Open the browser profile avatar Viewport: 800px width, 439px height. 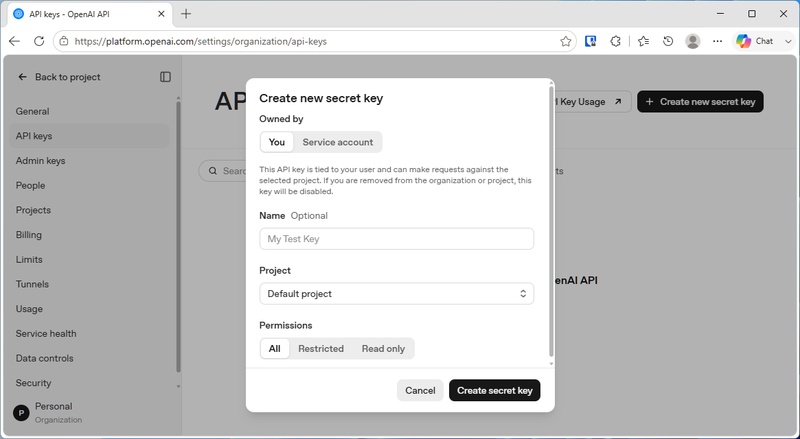pyautogui.click(x=692, y=41)
